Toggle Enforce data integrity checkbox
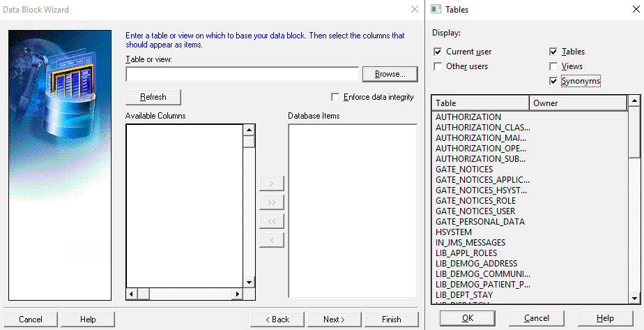 pyautogui.click(x=336, y=97)
